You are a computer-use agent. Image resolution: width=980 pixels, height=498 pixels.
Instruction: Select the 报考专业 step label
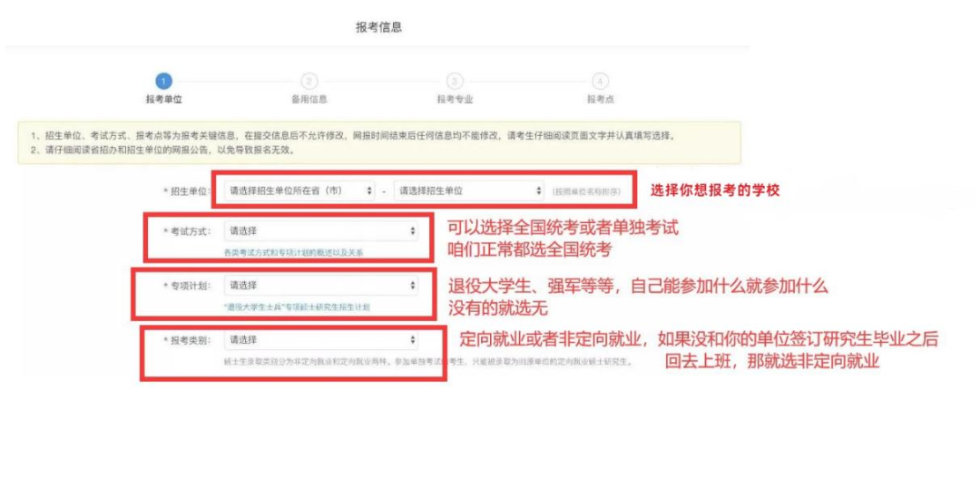coord(455,99)
